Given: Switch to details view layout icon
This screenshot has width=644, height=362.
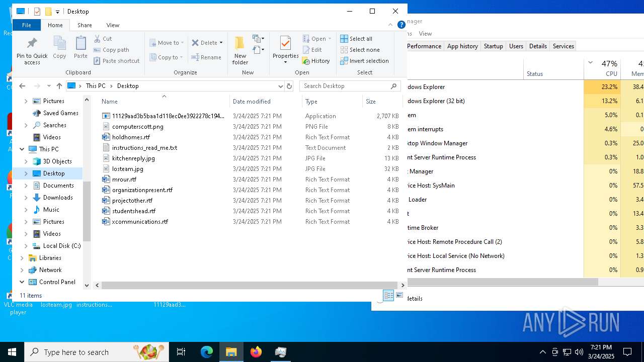Looking at the screenshot, I should point(388,295).
